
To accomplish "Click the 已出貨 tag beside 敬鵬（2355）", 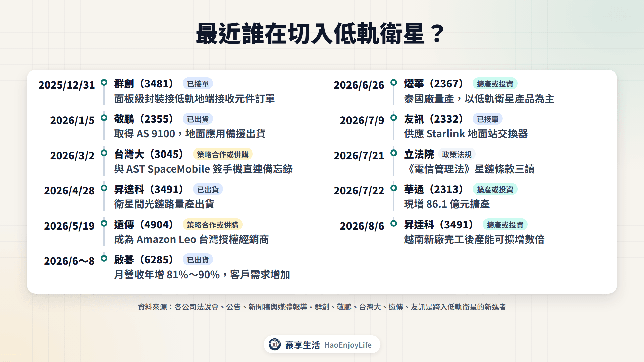I will coord(198,119).
